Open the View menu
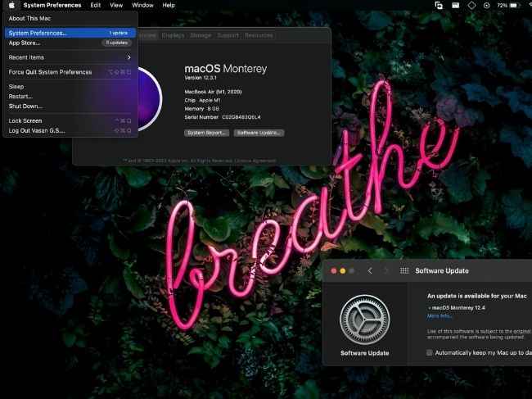The image size is (532, 399). pos(116,6)
